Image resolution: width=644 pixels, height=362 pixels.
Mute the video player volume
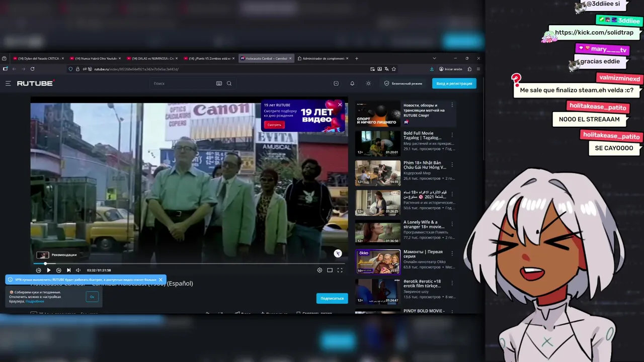point(78,270)
